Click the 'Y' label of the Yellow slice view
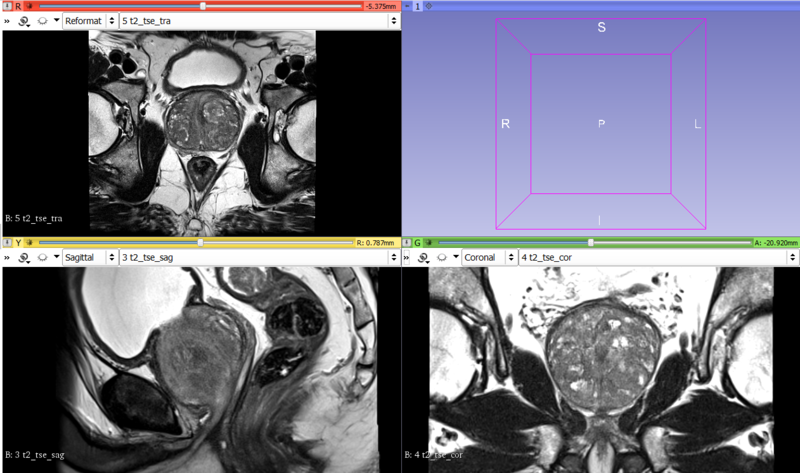This screenshot has height=473, width=800. pyautogui.click(x=18, y=242)
